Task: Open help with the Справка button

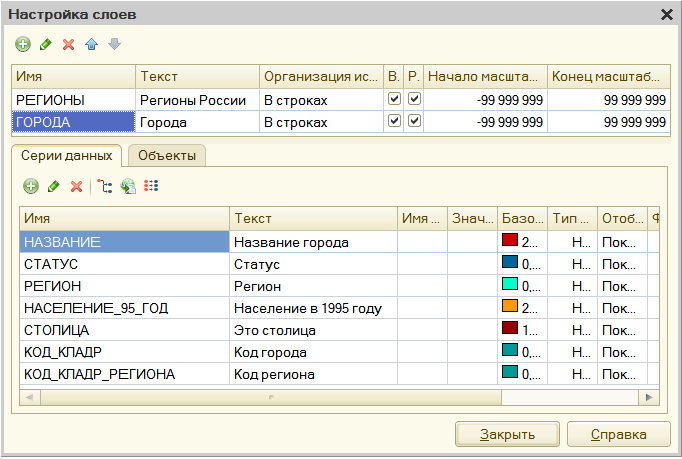Action: point(618,434)
